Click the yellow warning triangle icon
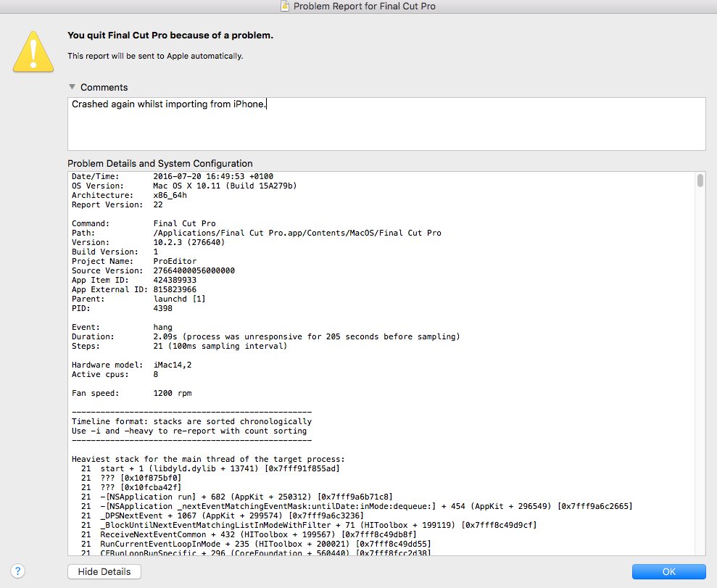717x588 pixels. (x=33, y=51)
